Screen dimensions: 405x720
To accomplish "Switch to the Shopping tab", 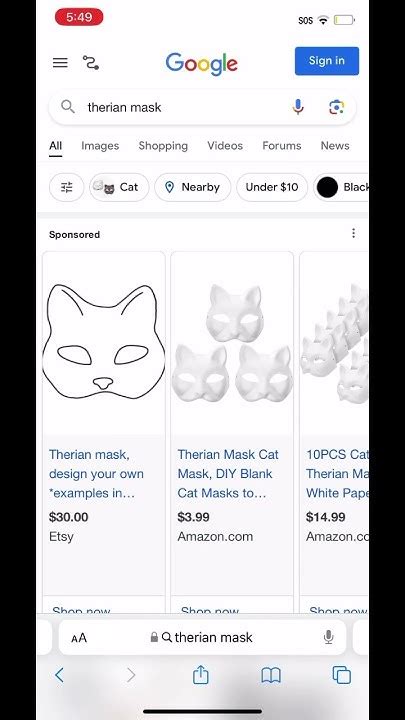I will coord(163,146).
